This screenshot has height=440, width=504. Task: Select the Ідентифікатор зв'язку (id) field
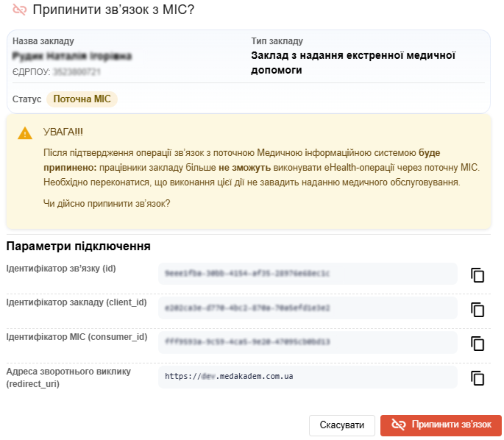(x=308, y=274)
